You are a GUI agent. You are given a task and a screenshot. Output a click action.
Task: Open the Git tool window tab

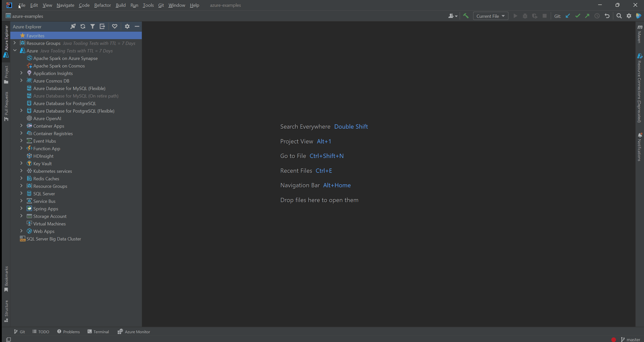point(19,332)
